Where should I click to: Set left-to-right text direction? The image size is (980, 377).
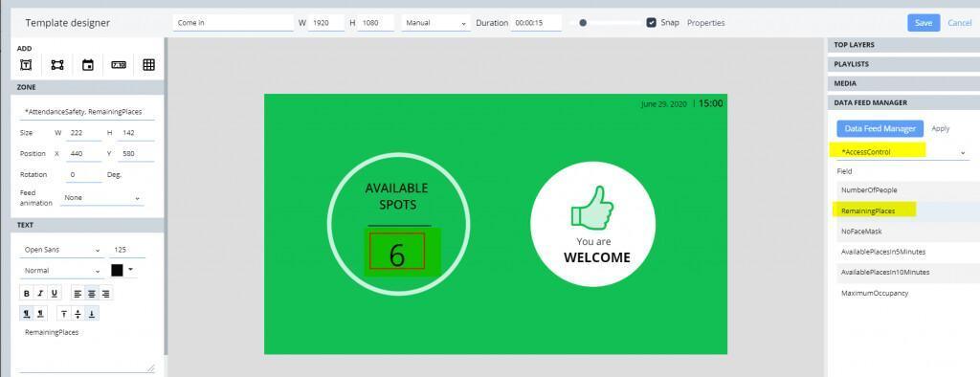click(x=27, y=314)
